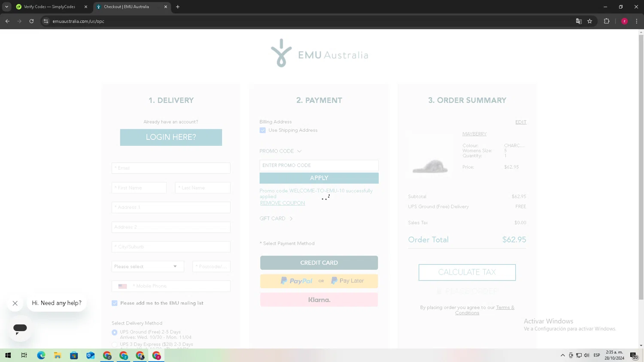The width and height of the screenshot is (644, 362).
Task: Click the Calculate Tax button
Action: [x=467, y=272]
